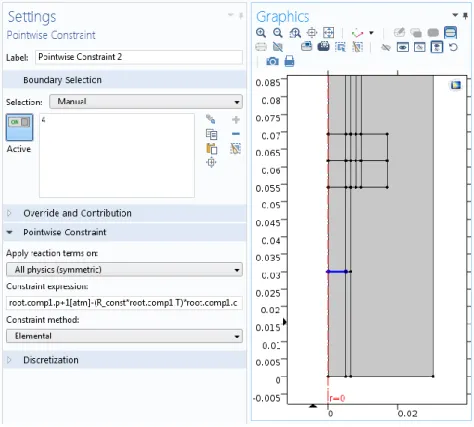Click the Add to Selection plus icon

click(x=236, y=119)
